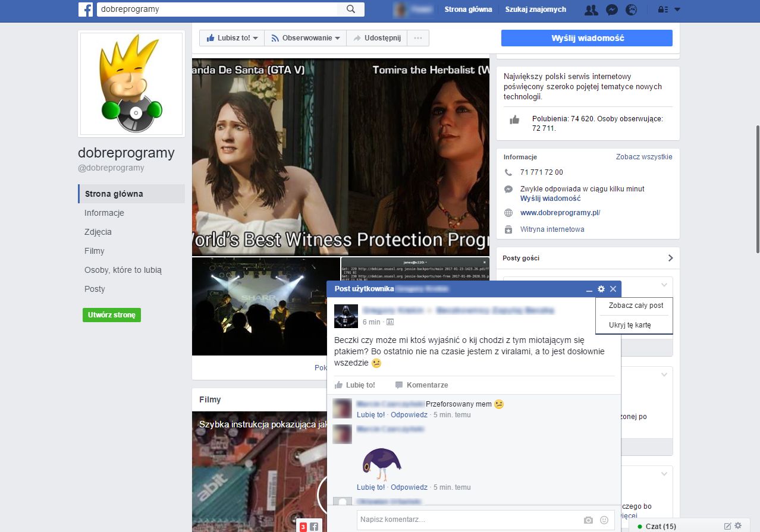Viewport: 760px width, 532px height.
Task: Click the purple bird sticker image
Action: (382, 464)
